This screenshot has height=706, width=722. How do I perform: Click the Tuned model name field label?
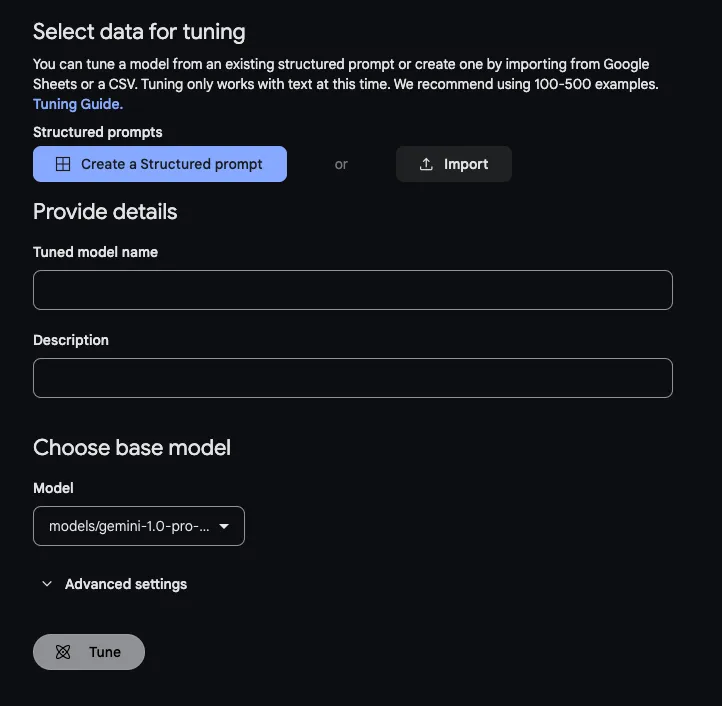coord(95,252)
